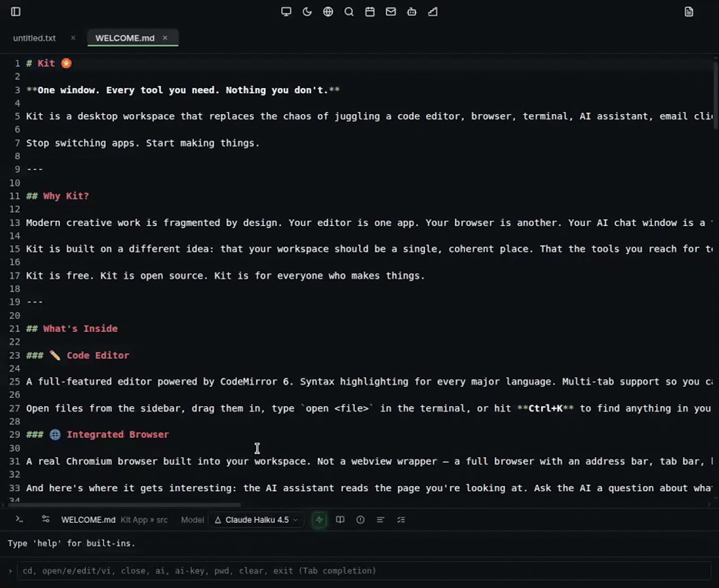Click the checklist icon in status bar
This screenshot has height=588, width=719.
pos(401,520)
